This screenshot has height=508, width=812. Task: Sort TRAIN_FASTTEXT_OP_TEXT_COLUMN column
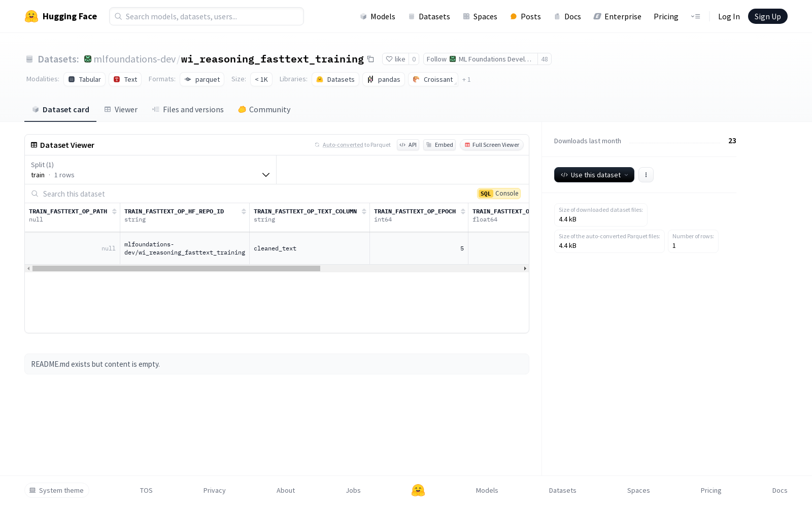coord(364,211)
